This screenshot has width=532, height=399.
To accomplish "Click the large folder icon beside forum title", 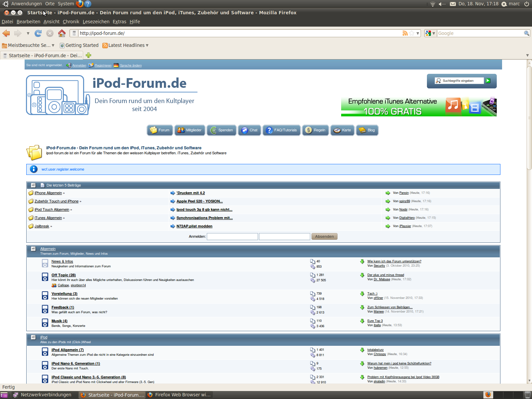I will pyautogui.click(x=34, y=152).
